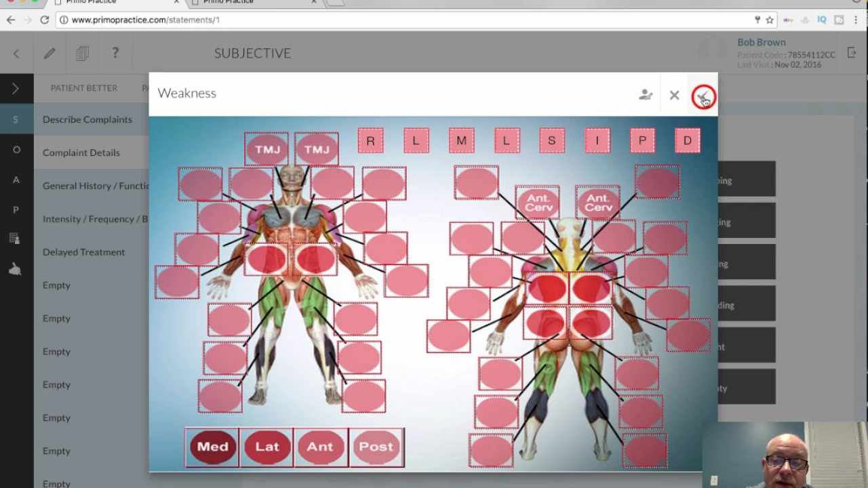Screen dimensions: 868x488
Task: Bookmark the page with the star icon
Action: pyautogui.click(x=770, y=20)
